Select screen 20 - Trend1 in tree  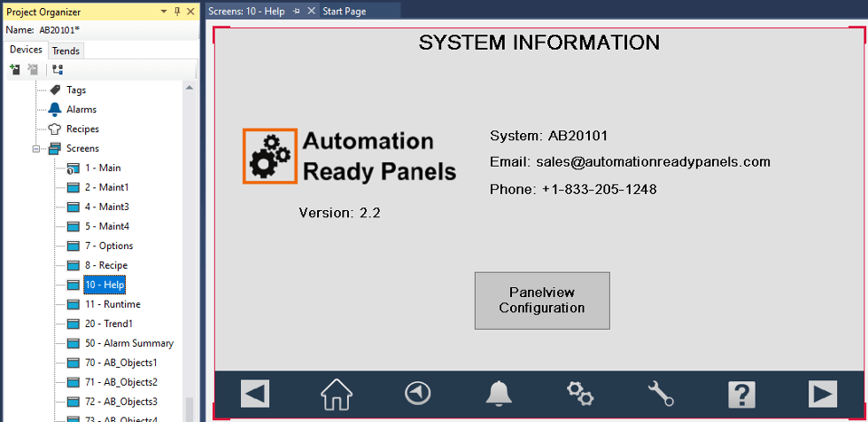pyautogui.click(x=108, y=324)
